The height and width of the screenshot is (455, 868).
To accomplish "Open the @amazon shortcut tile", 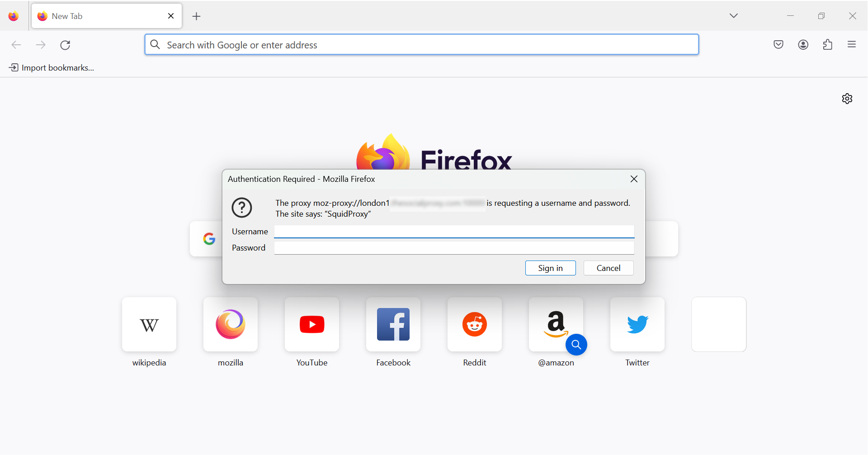I will (x=556, y=324).
